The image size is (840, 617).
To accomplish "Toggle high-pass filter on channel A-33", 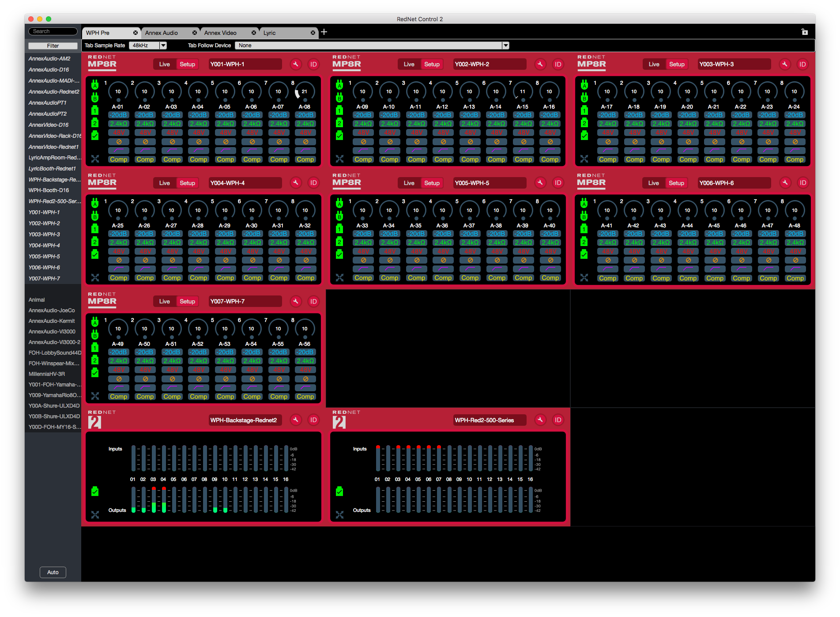I will [x=363, y=269].
